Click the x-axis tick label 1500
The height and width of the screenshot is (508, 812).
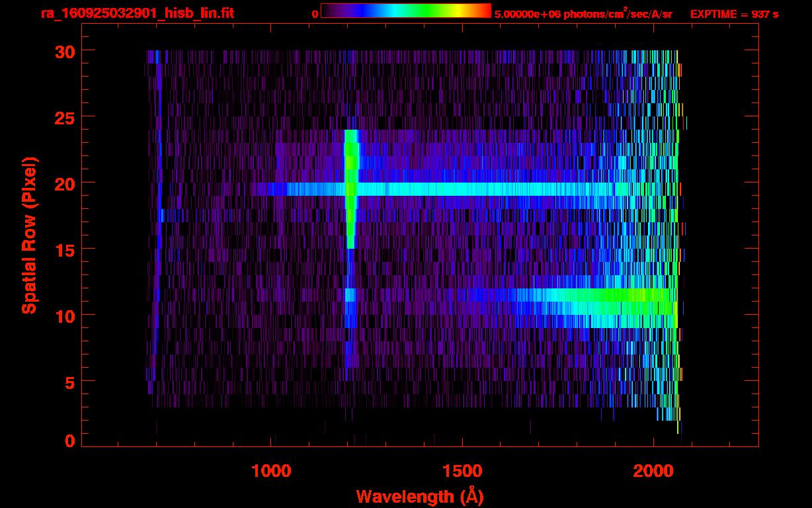[x=463, y=471]
